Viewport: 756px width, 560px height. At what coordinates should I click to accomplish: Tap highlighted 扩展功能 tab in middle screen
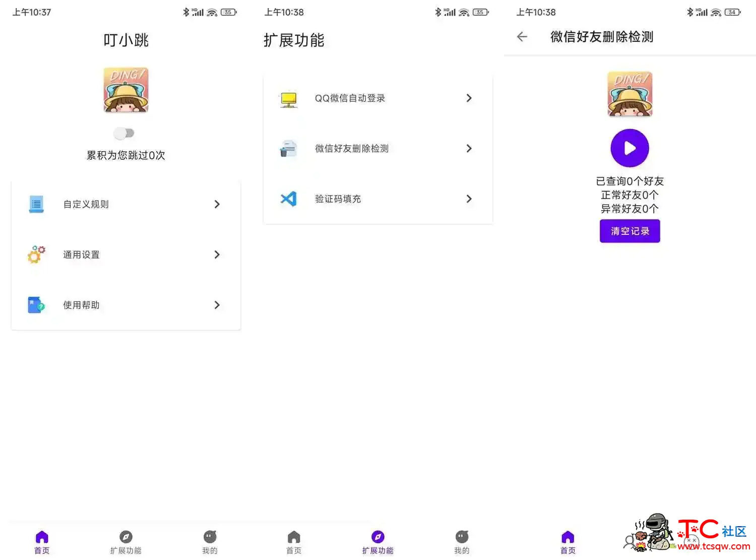377,542
